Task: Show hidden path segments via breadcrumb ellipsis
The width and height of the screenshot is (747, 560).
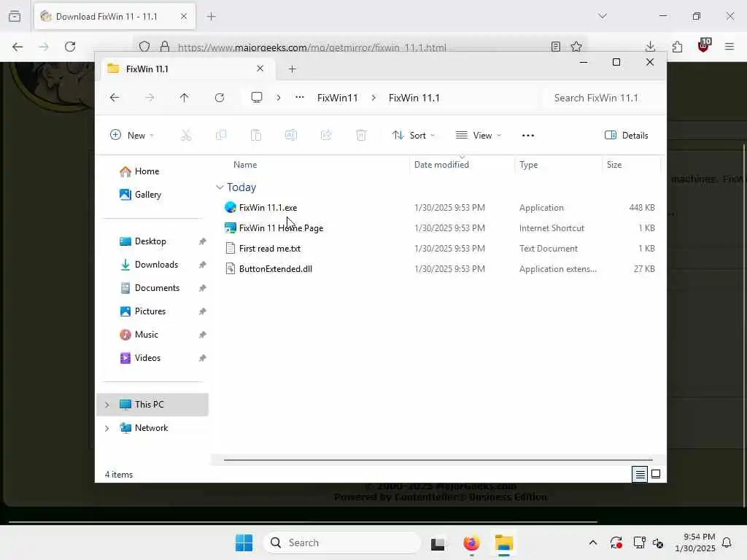Action: coord(299,97)
